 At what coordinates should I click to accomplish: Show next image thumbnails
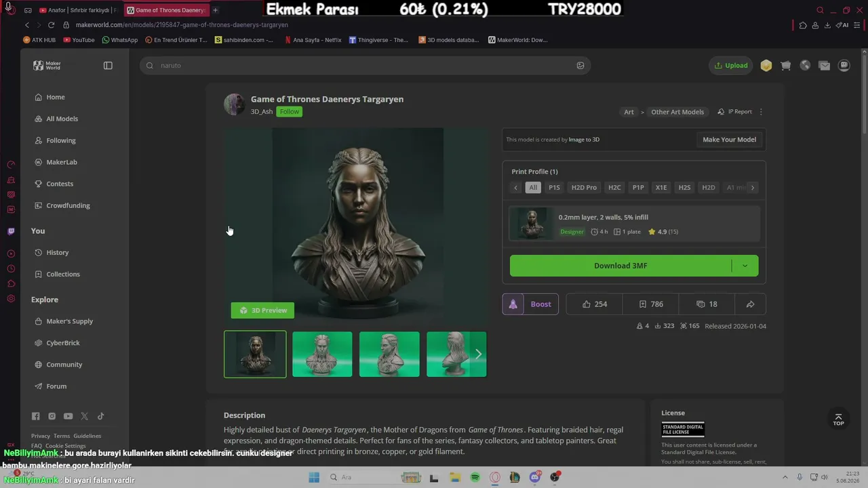point(478,354)
